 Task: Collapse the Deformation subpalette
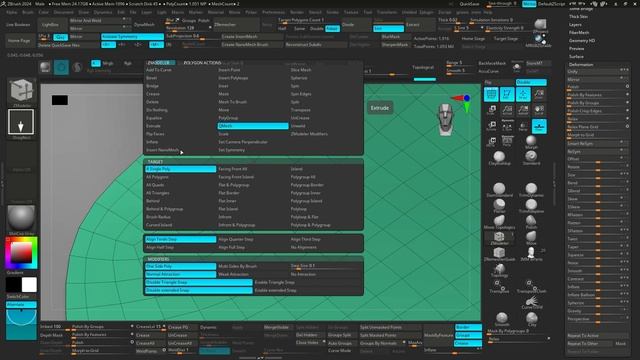(x=581, y=64)
